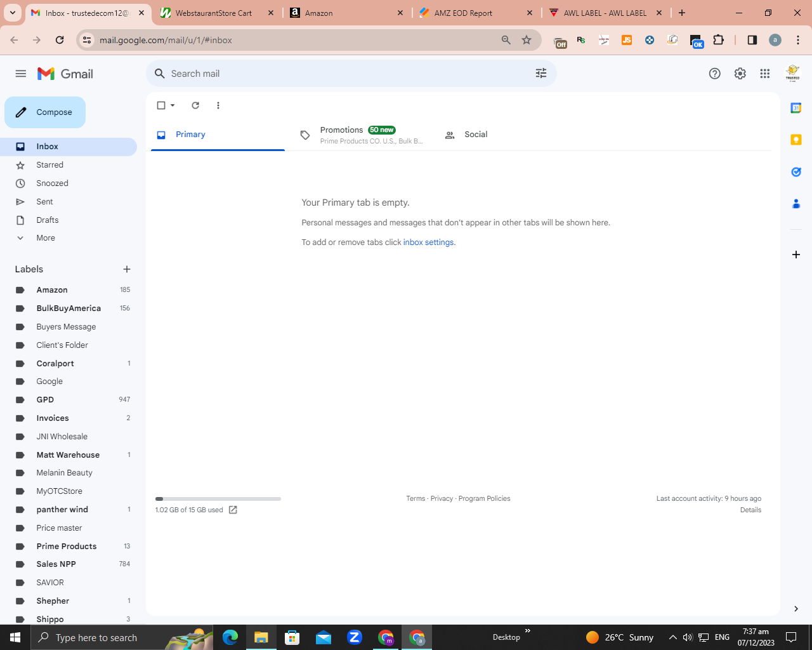This screenshot has height=650, width=812.
Task: Click in the Search mail field
Action: point(349,74)
